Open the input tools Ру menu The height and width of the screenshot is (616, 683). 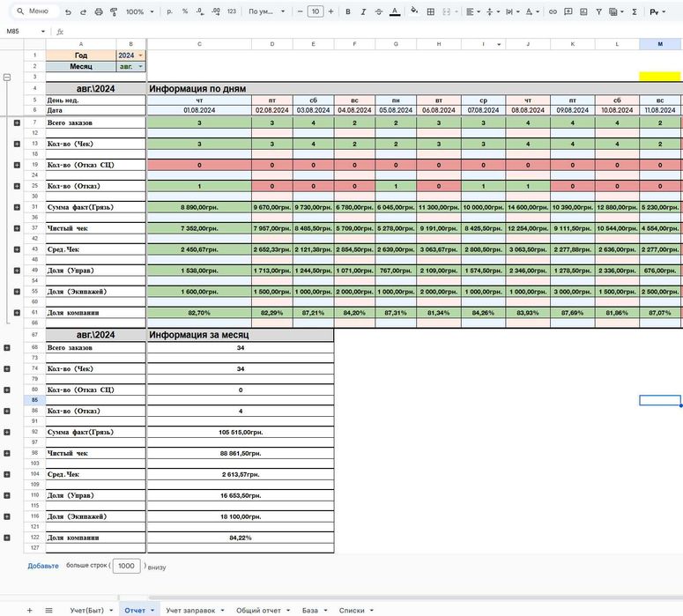pyautogui.click(x=657, y=11)
